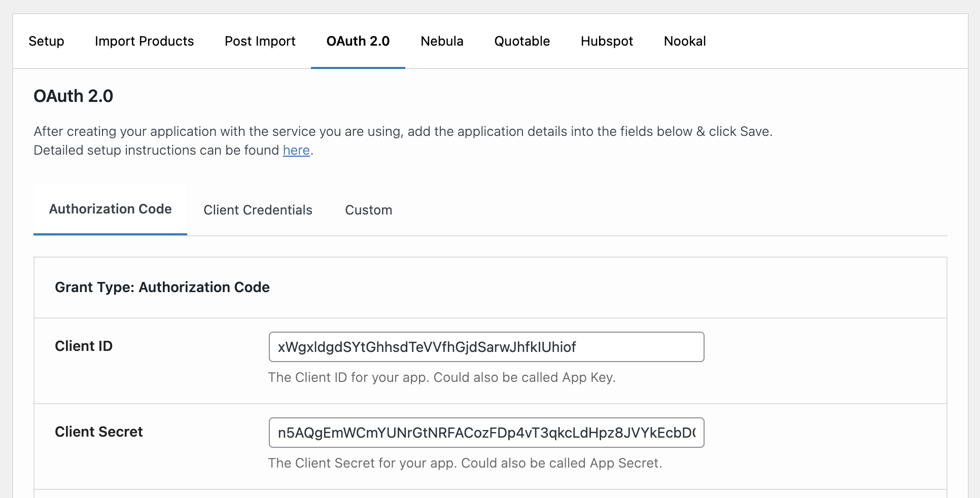Open the Custom grant tab
980x498 pixels.
pos(368,210)
